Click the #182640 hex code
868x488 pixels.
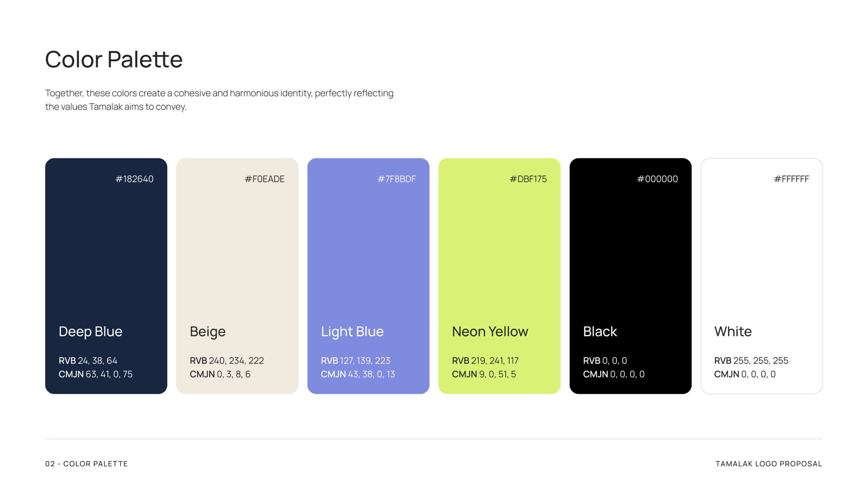(134, 179)
